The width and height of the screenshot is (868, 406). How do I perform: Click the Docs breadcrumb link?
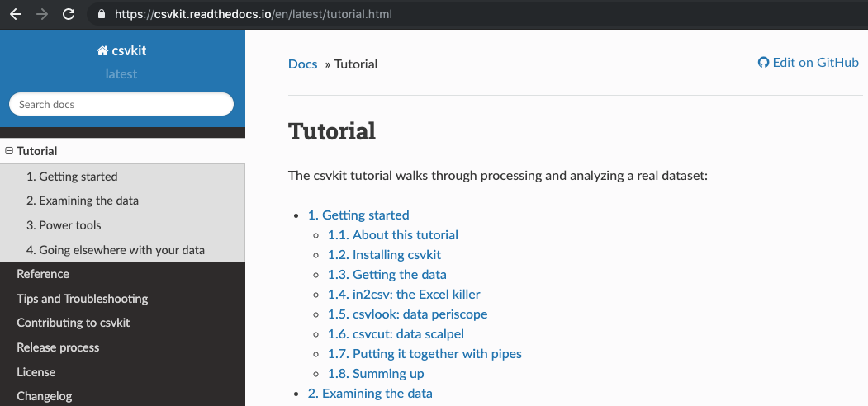pyautogui.click(x=303, y=64)
